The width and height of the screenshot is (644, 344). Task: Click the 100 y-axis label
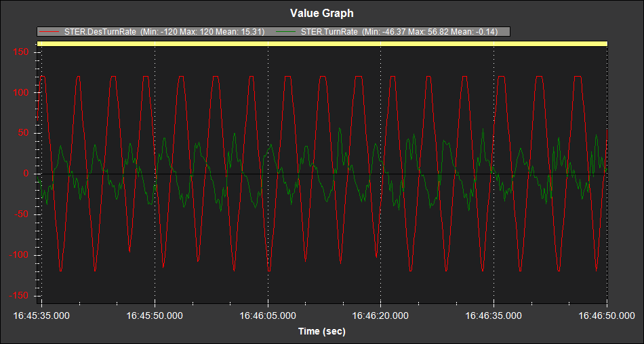20,92
